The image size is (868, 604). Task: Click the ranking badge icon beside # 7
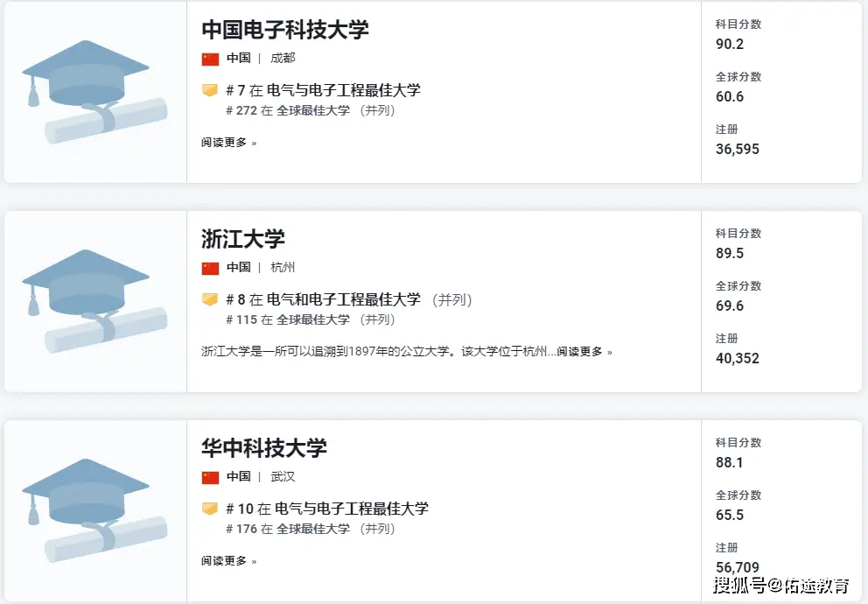(210, 89)
